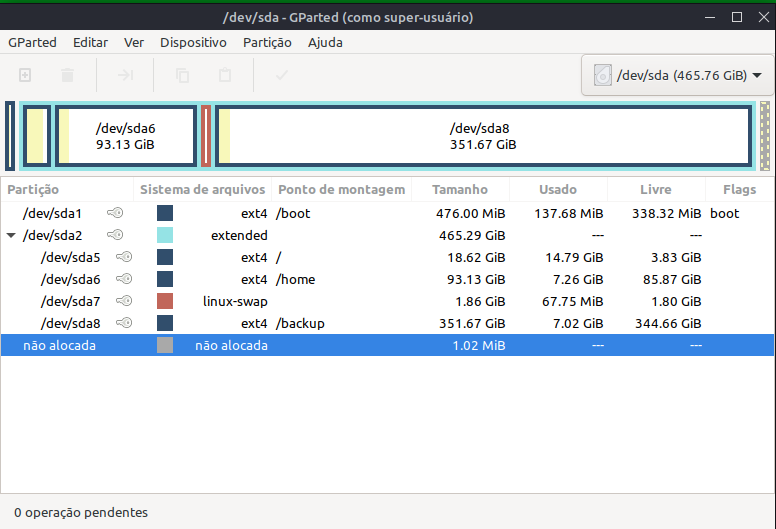Open the /dev/sda device selector dropdown
This screenshot has width=776, height=529.
678,75
